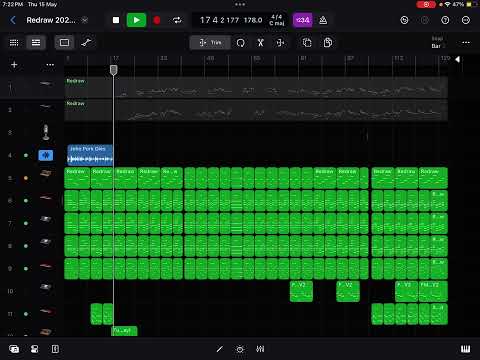Tap the back chevron to leave the project
480x360 pixels.
coord(13,20)
